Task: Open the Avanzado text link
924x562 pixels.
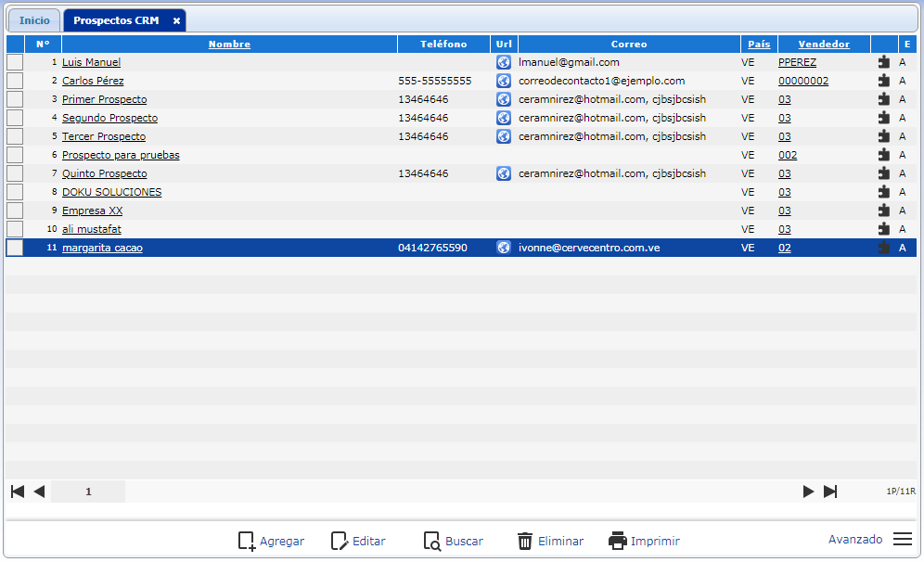Action: tap(855, 539)
